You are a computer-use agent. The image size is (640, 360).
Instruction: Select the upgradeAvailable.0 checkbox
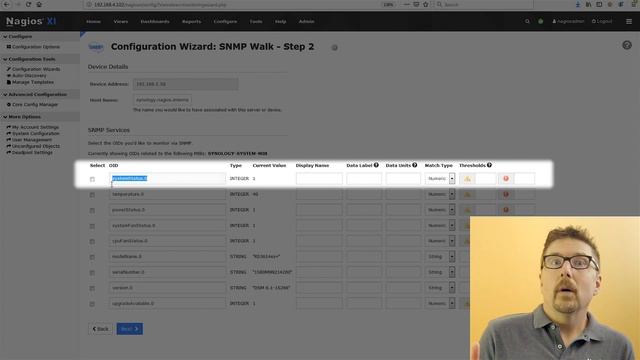point(92,304)
